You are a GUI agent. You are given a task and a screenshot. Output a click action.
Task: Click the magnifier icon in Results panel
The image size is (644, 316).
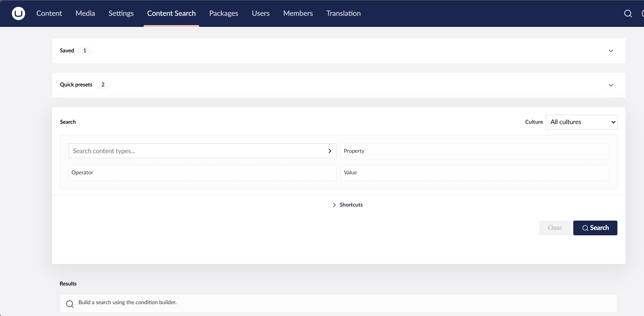point(70,304)
